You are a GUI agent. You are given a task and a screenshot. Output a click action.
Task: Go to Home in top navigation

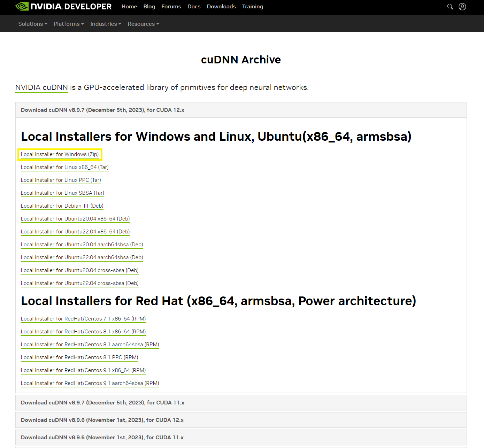(129, 7)
